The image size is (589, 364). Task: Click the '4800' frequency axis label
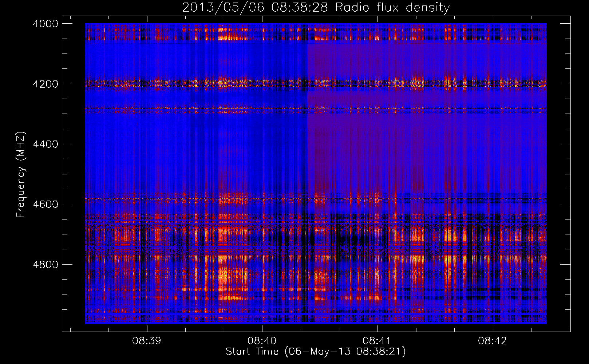pos(46,265)
